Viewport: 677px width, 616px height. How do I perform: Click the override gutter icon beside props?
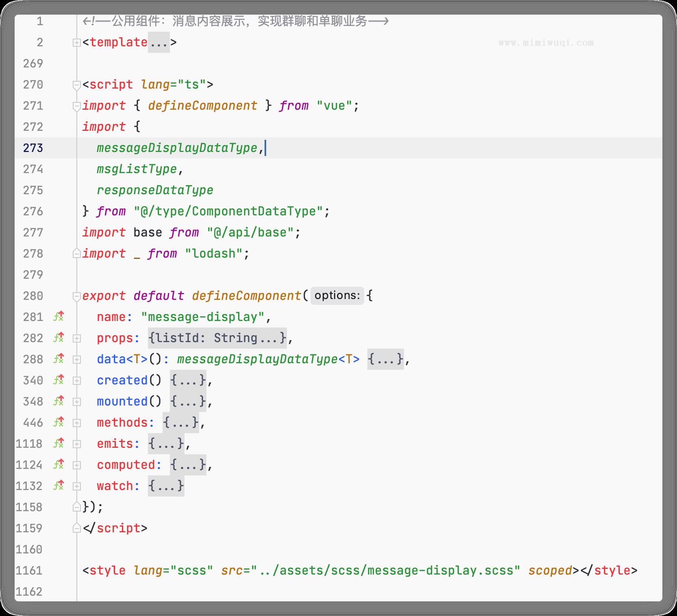click(x=59, y=338)
